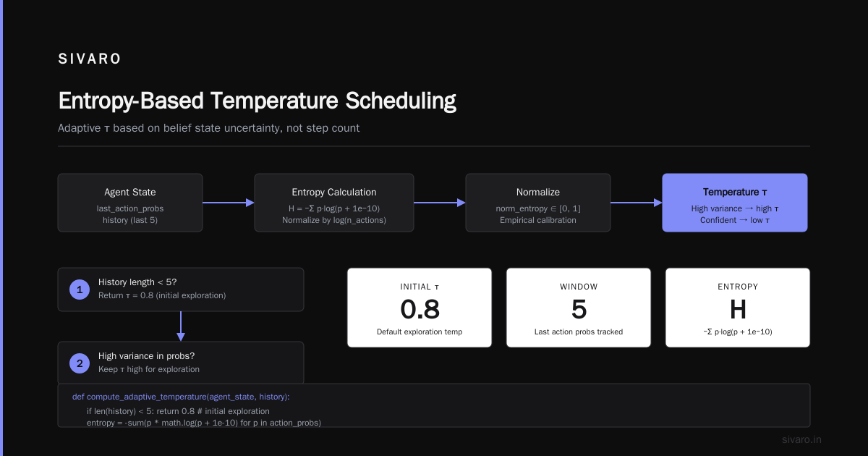Click the 'History length < 5?' step

[181, 290]
